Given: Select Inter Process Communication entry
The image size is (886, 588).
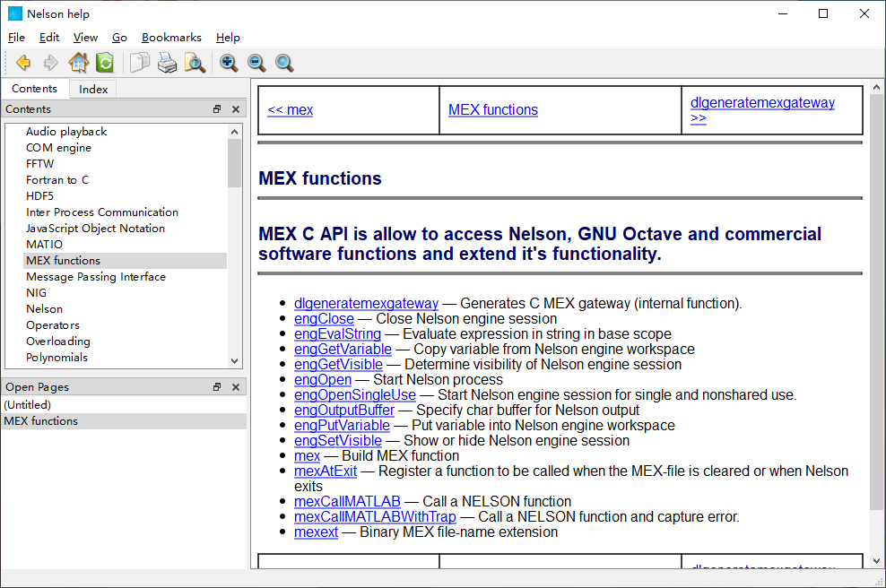Looking at the screenshot, I should pyautogui.click(x=101, y=212).
